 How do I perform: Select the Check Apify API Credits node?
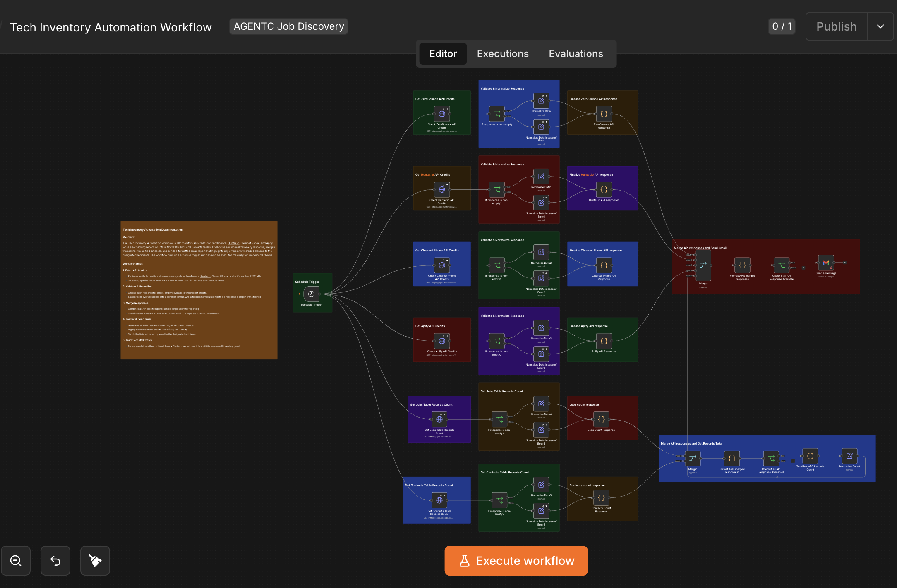pyautogui.click(x=442, y=341)
